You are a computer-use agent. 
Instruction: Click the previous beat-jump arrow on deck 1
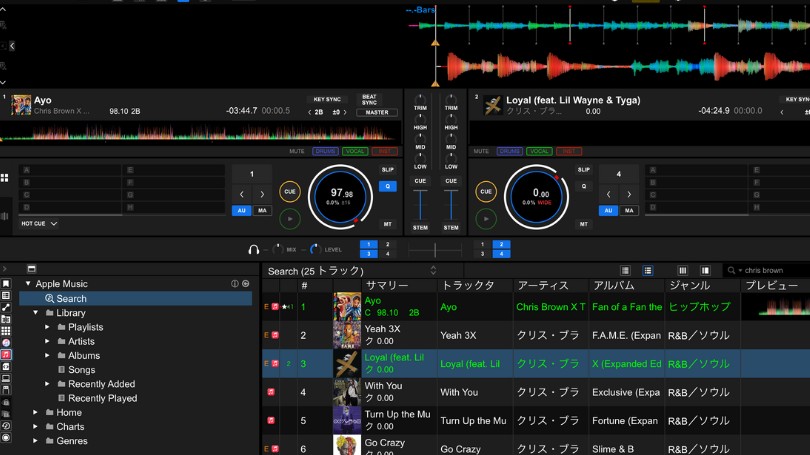tap(241, 194)
